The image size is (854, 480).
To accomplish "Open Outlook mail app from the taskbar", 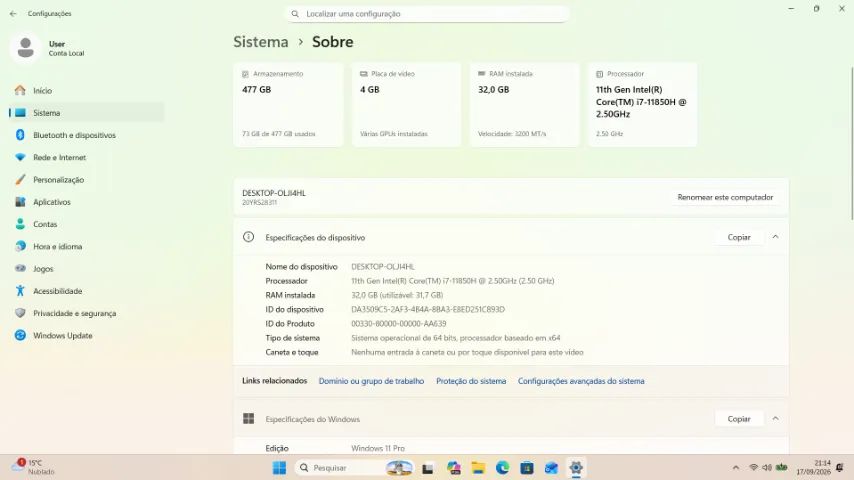I will (551, 467).
